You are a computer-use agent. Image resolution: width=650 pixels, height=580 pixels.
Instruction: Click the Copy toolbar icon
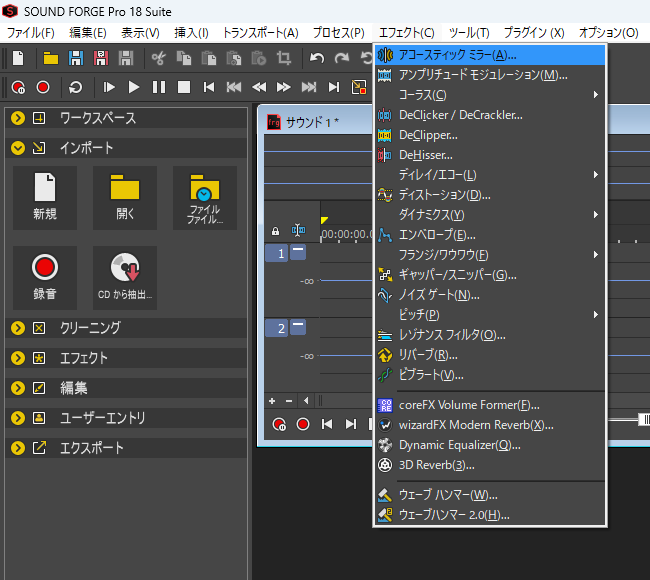coord(184,58)
